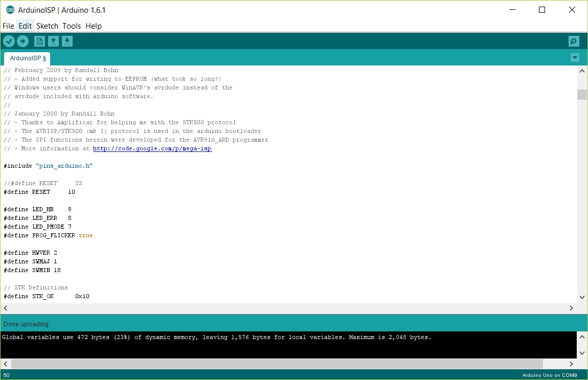Click console horizontal scroll left arrow
This screenshot has width=588, height=380.
tap(6, 364)
